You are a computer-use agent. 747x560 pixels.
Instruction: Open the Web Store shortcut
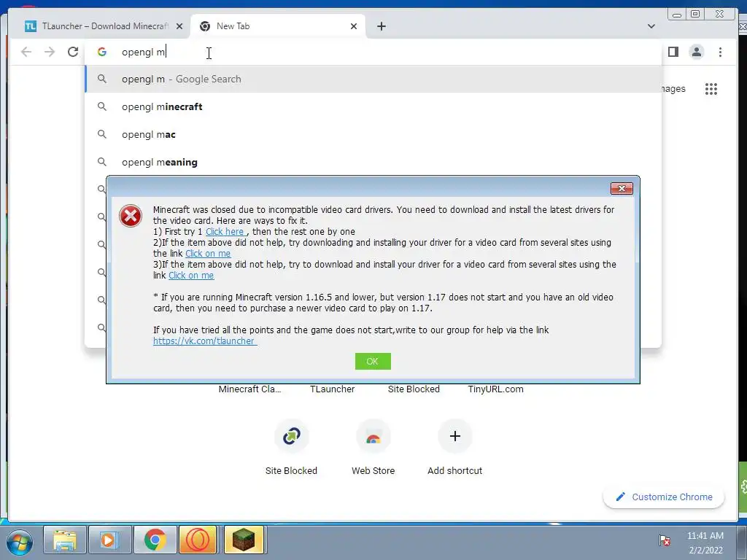[373, 436]
